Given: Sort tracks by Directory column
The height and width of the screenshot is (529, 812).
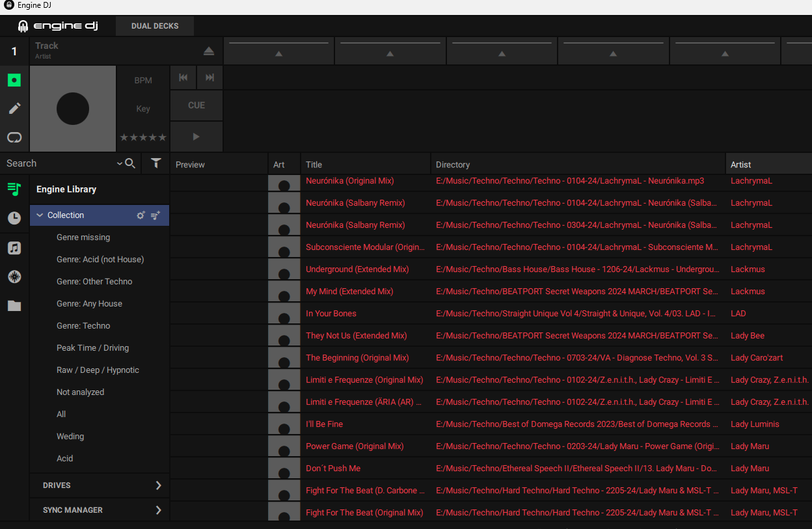Looking at the screenshot, I should click(x=578, y=165).
